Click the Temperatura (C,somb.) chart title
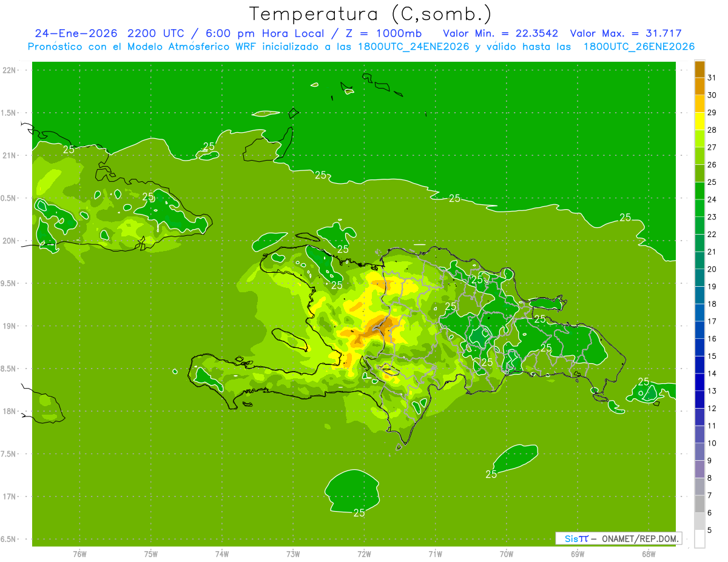This screenshot has height=562, width=728. click(371, 14)
